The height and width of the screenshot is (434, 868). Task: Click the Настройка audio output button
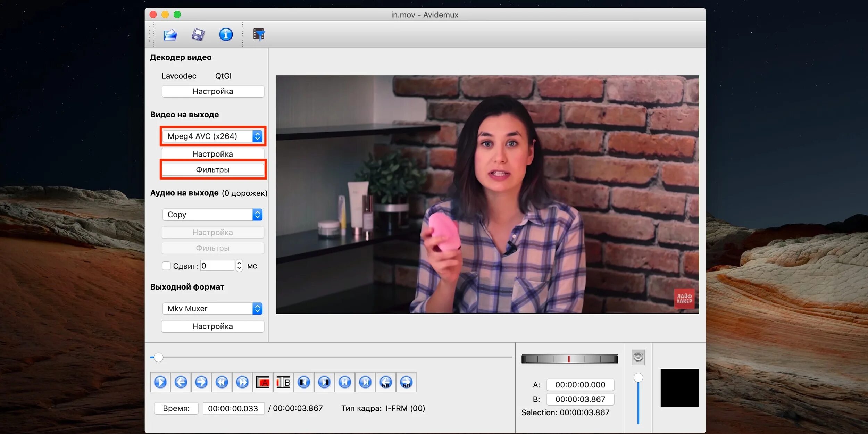[212, 232]
